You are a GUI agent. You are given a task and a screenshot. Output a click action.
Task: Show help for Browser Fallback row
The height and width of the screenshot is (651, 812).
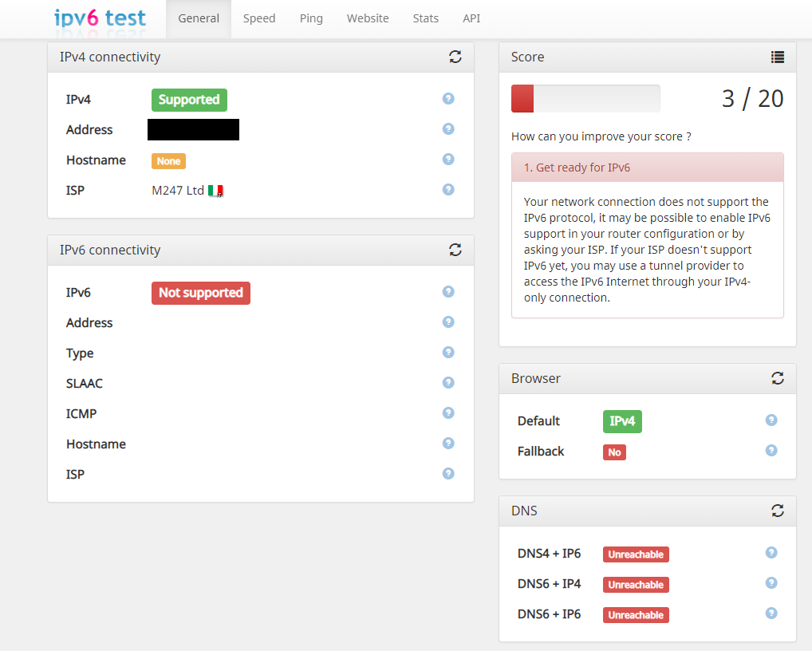[771, 451]
